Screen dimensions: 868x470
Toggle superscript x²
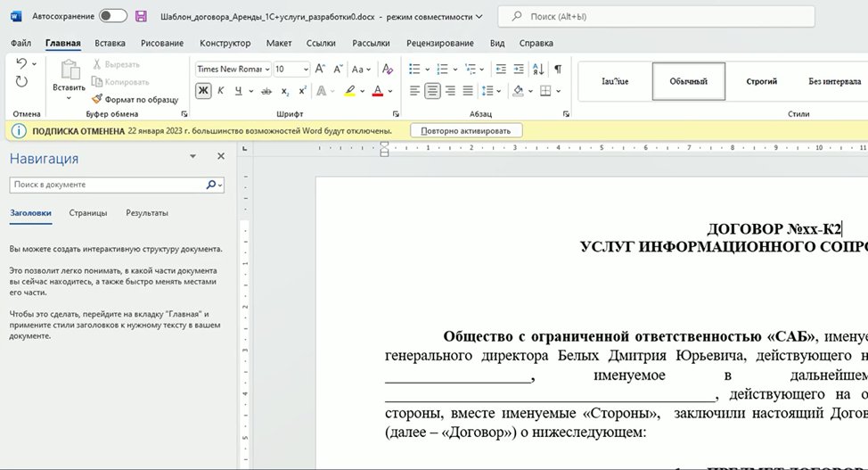pyautogui.click(x=302, y=91)
